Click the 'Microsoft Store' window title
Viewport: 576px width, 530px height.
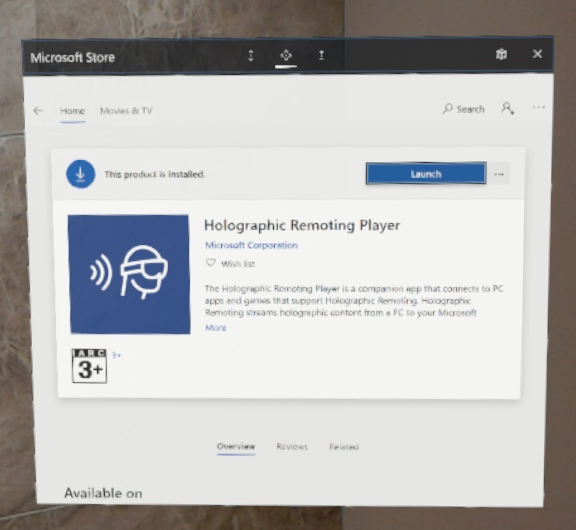click(72, 57)
